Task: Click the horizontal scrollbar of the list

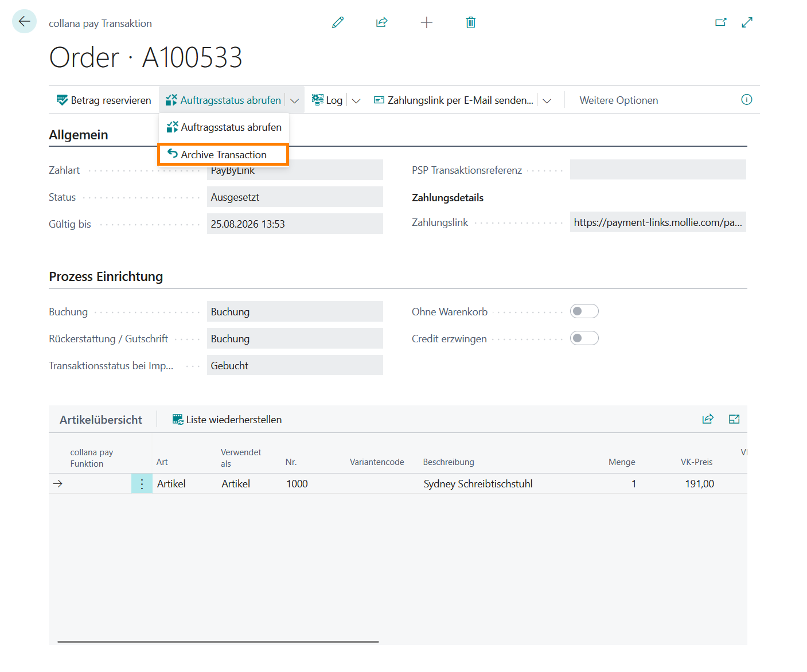Action: click(218, 642)
